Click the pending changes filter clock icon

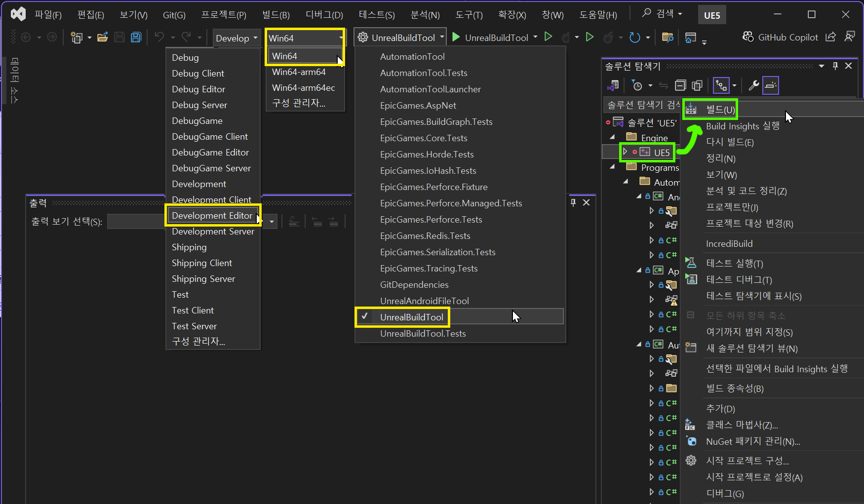[x=637, y=86]
